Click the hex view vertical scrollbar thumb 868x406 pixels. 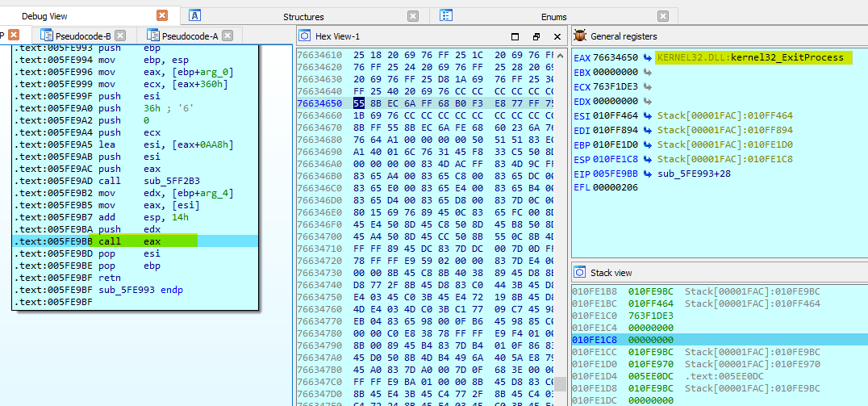coord(561,384)
